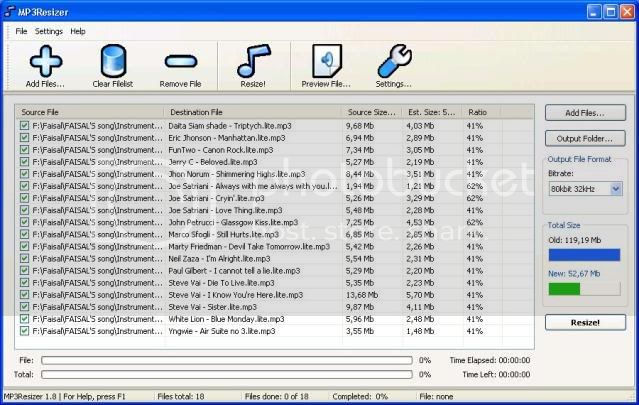This screenshot has height=405, width=639.
Task: Uncheck Yngwie - Air Suite no 3 file
Action: 24,331
